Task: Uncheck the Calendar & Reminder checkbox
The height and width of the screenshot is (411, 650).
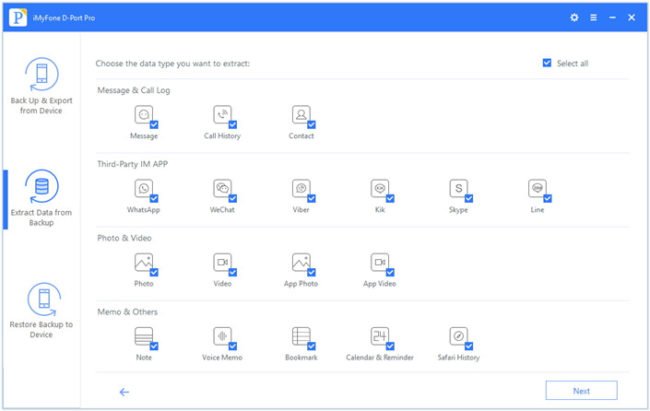Action: [390, 346]
